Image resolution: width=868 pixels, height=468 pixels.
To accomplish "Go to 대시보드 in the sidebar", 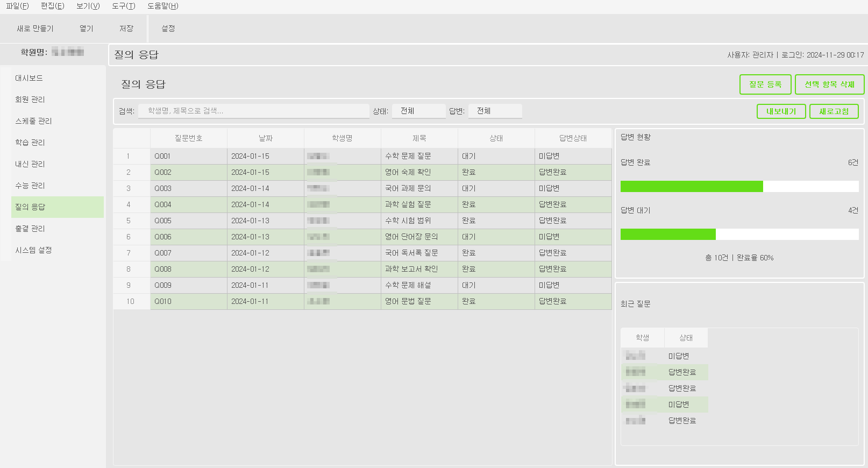I will click(x=29, y=78).
